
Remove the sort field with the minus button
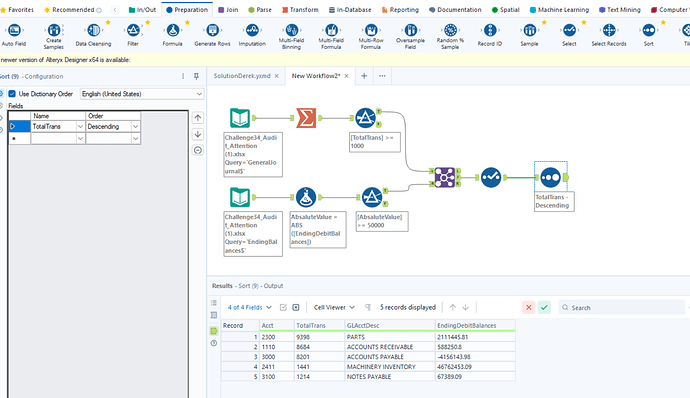(x=198, y=151)
